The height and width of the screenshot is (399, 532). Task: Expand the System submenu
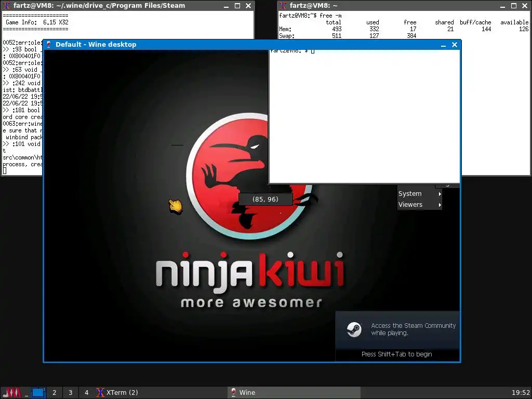point(420,194)
